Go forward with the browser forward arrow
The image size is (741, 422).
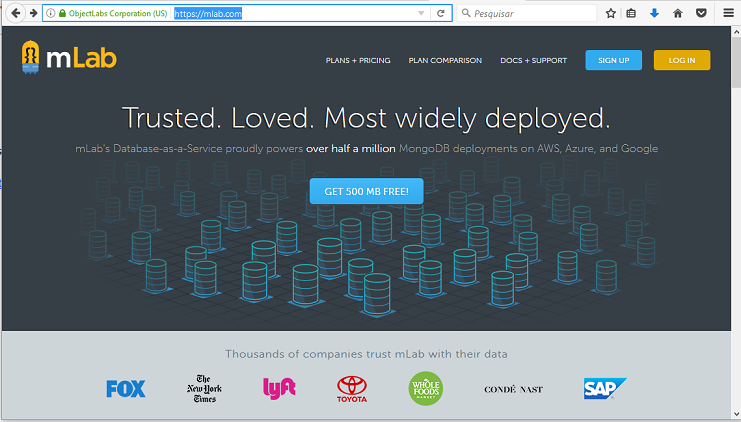33,13
